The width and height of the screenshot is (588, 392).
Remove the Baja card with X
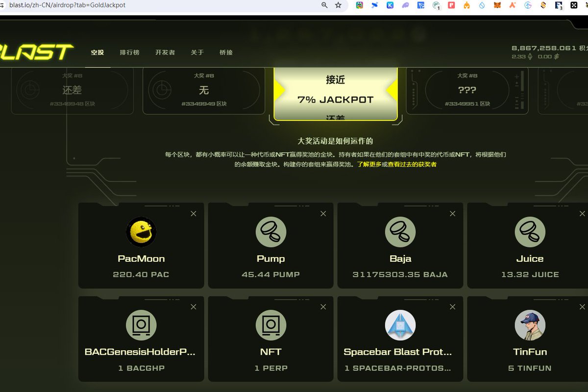[x=452, y=214]
